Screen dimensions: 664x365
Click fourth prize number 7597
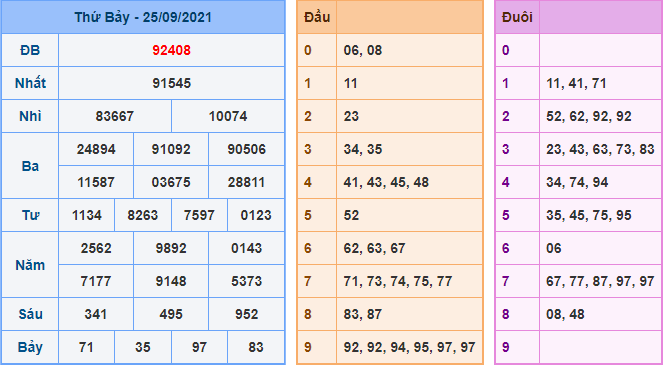[x=199, y=216]
